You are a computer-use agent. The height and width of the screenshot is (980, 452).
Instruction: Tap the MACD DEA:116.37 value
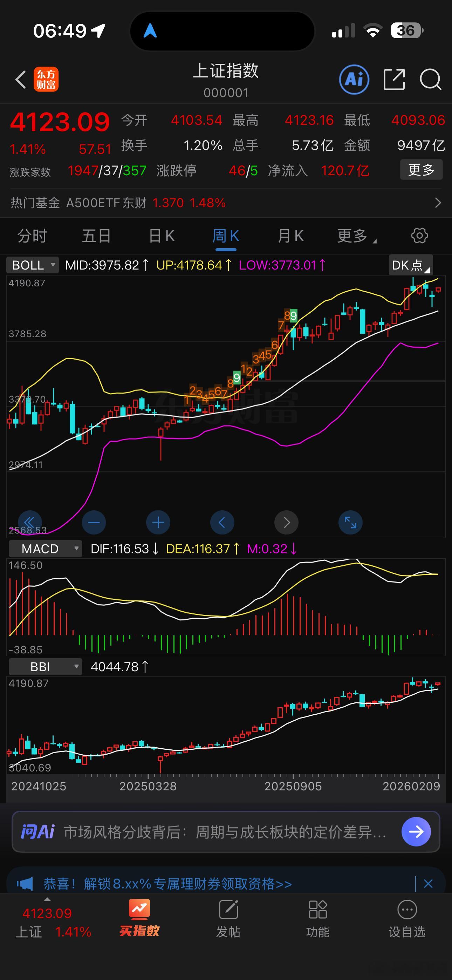click(203, 549)
